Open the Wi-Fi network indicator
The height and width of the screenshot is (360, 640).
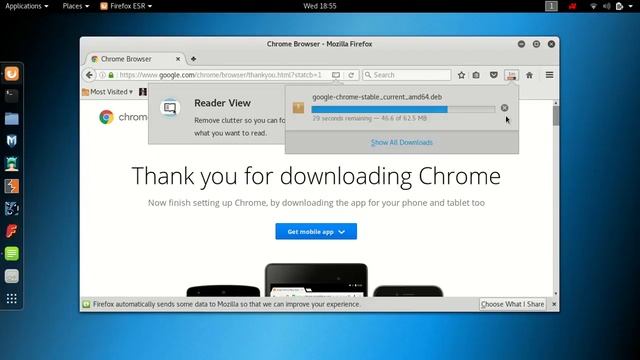tap(593, 6)
